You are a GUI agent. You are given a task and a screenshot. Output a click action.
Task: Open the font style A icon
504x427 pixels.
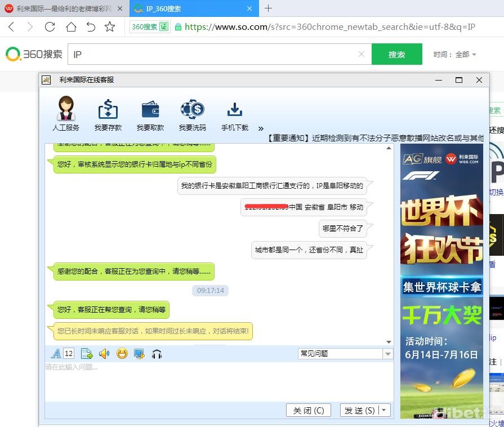(x=56, y=354)
